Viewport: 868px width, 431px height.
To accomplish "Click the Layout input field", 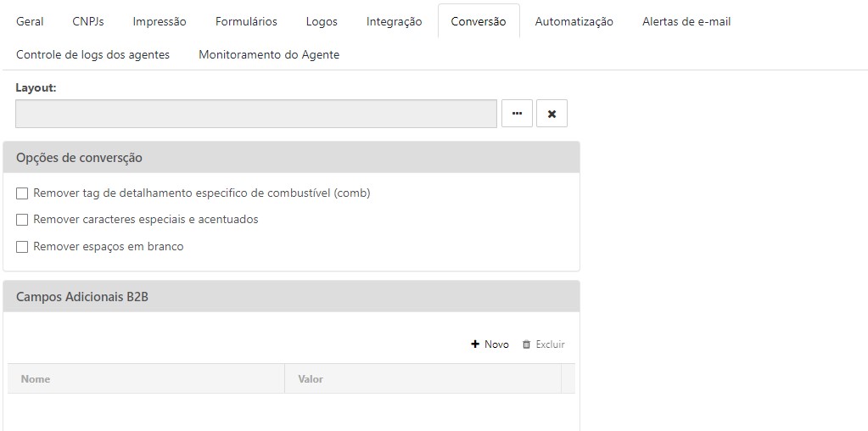I will 255,114.
